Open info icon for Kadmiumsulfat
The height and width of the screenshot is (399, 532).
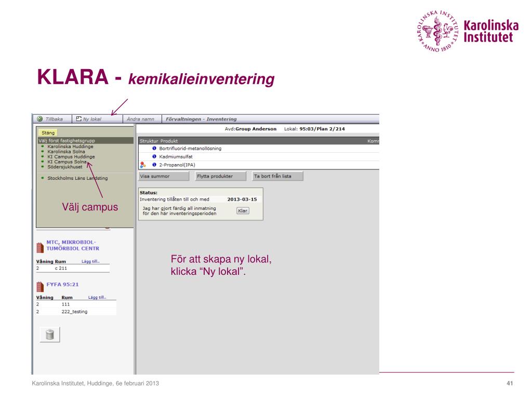point(154,156)
